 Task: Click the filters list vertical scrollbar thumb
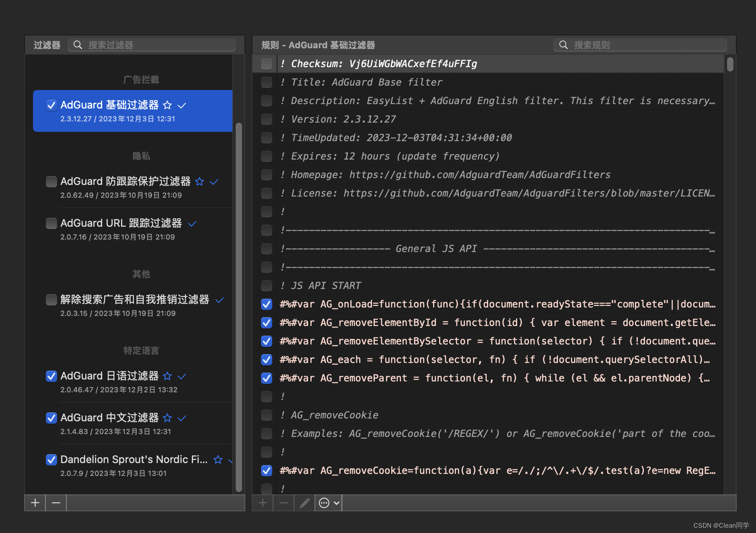pos(239,307)
